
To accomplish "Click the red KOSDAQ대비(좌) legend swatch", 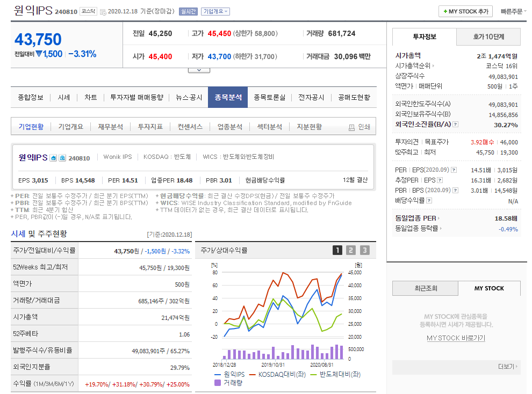I will click(252, 375).
